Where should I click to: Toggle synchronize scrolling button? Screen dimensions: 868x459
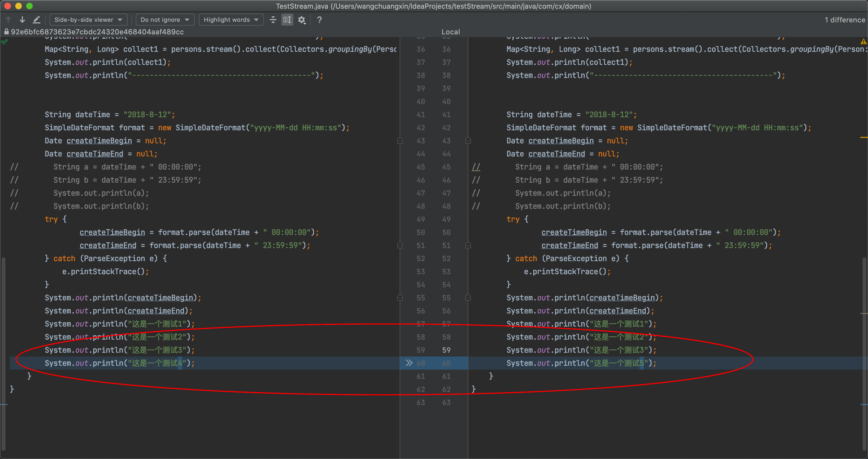pos(287,20)
